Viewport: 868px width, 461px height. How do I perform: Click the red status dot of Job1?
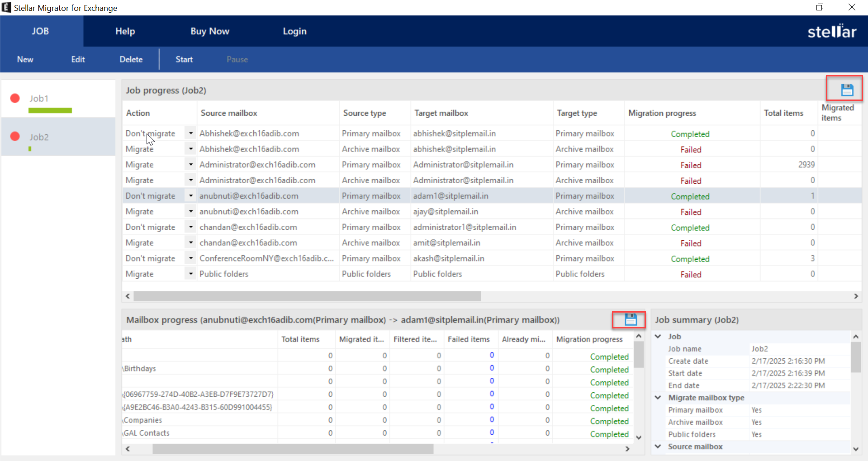coord(15,98)
